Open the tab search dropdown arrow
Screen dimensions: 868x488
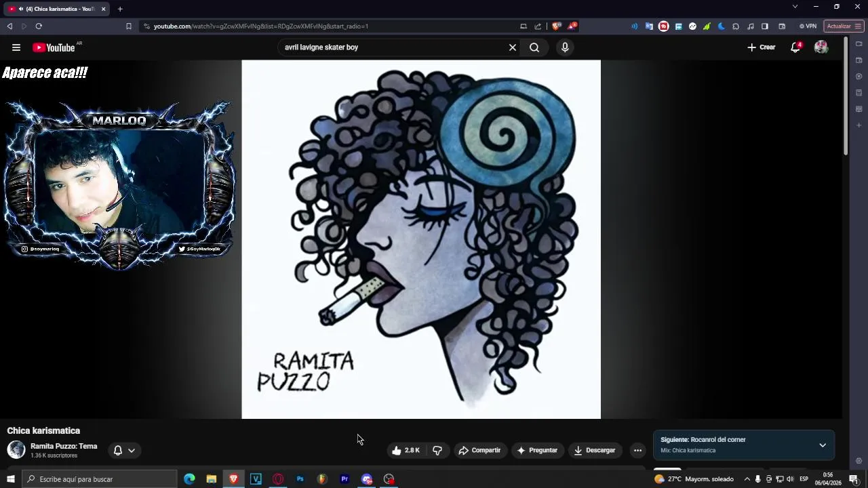click(795, 7)
